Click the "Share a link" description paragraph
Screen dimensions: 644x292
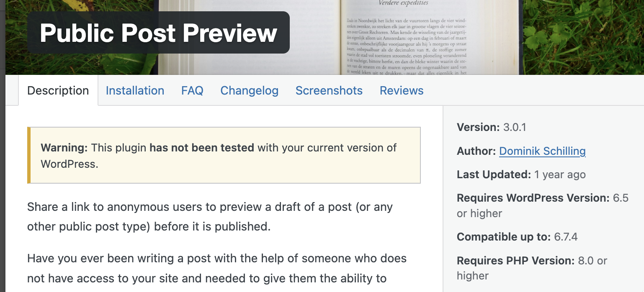[209, 217]
